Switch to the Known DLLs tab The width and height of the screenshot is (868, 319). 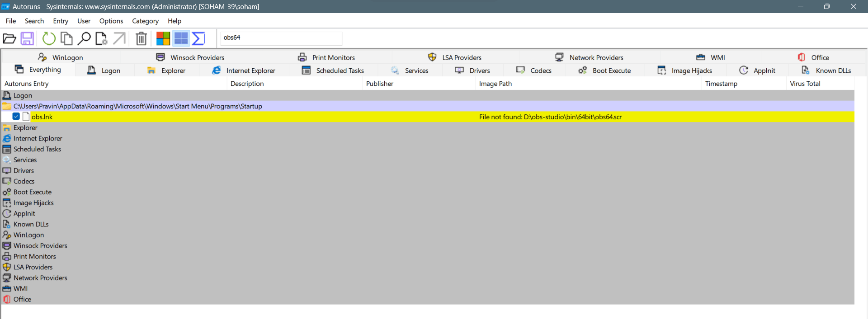826,70
